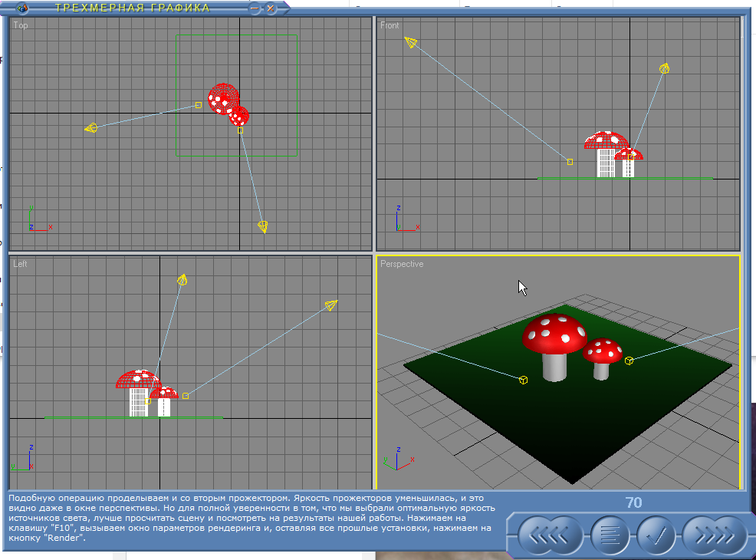Click the checkmark button in navigation panel
The width and height of the screenshot is (756, 560).
click(656, 536)
